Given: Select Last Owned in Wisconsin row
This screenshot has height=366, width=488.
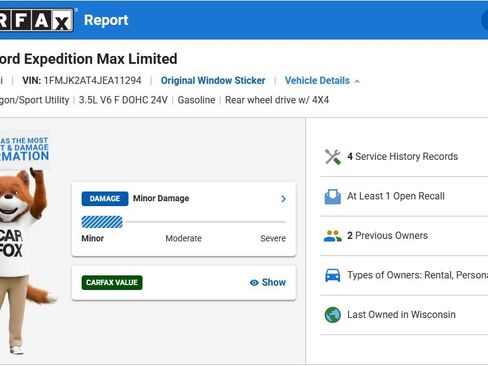Looking at the screenshot, I should click(404, 315).
